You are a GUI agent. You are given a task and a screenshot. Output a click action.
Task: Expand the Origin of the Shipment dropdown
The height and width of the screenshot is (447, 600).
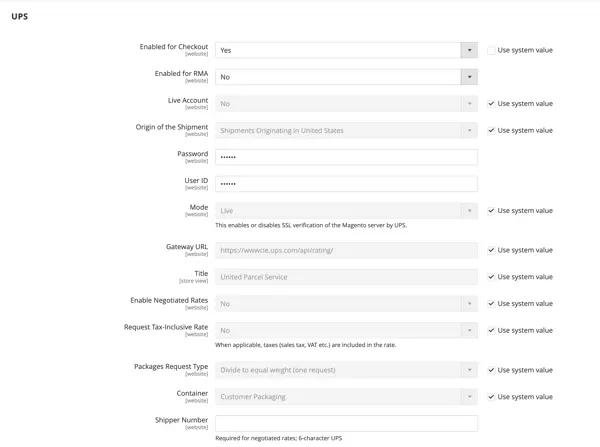346,131
